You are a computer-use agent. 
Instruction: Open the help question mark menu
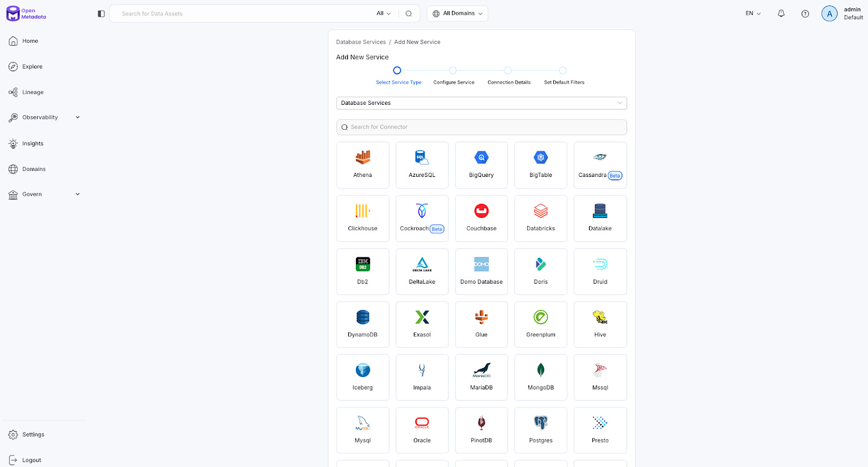click(805, 13)
